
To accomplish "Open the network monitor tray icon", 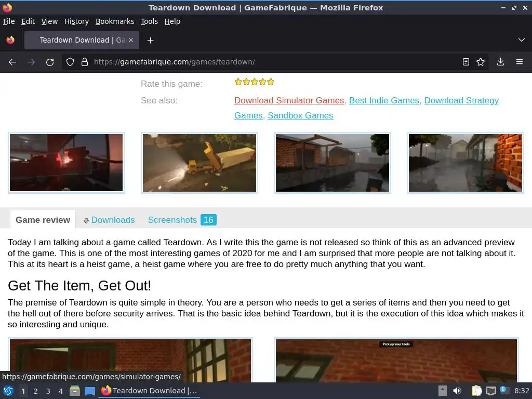I will click(x=490, y=391).
